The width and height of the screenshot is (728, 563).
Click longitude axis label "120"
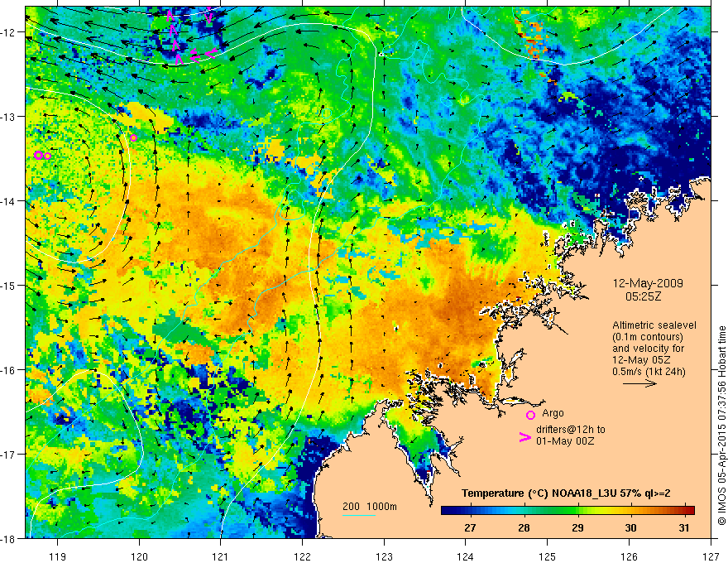point(139,557)
